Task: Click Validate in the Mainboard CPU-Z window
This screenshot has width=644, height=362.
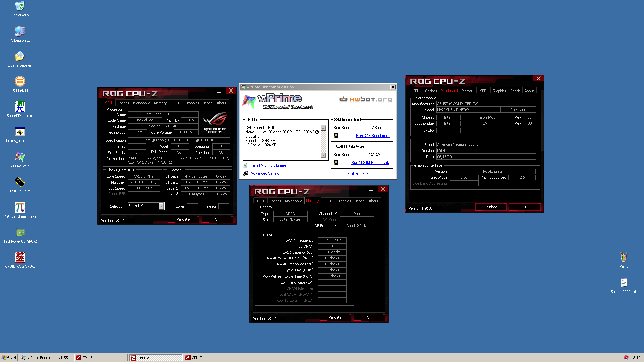Action: click(491, 207)
